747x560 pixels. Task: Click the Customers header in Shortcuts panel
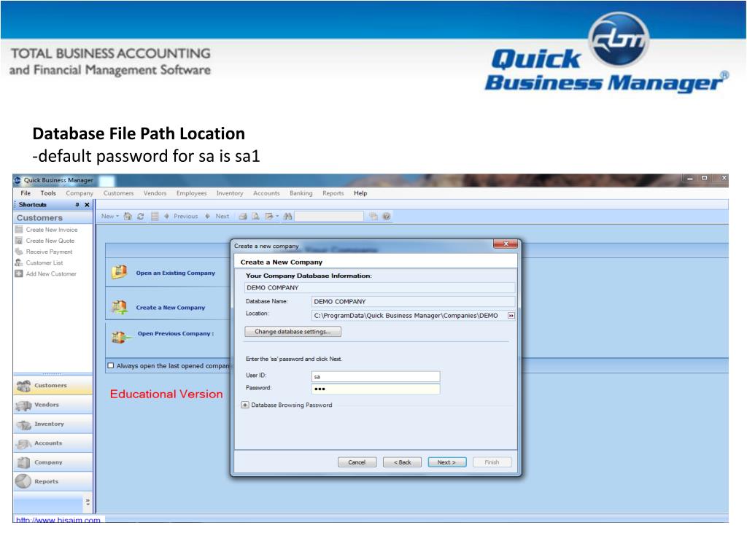pyautogui.click(x=53, y=217)
